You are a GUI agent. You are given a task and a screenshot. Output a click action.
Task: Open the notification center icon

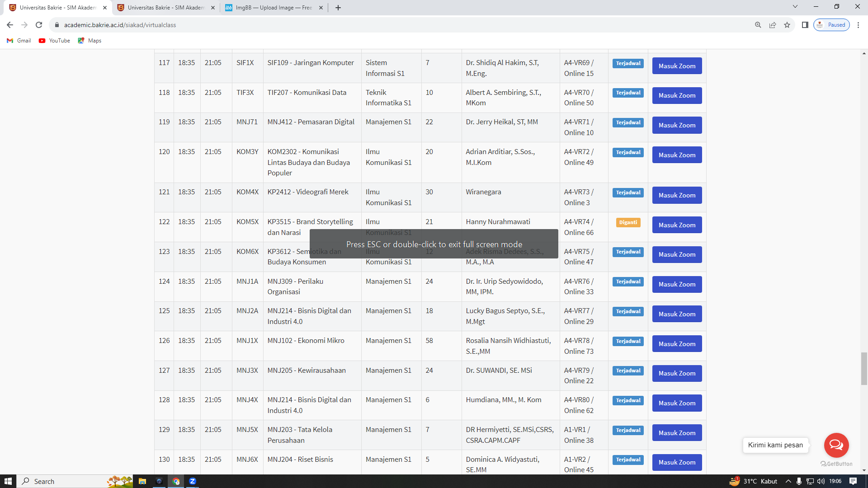tap(853, 481)
